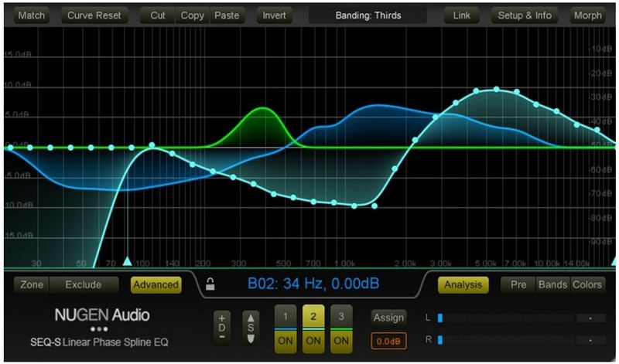Open the Bands options
619x364 pixels.
click(552, 284)
